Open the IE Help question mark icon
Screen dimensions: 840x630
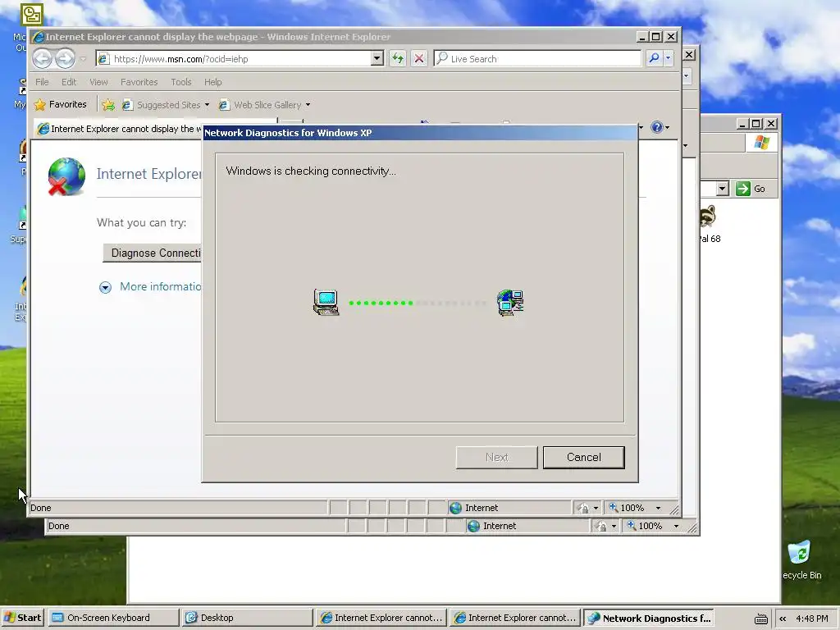(x=656, y=127)
